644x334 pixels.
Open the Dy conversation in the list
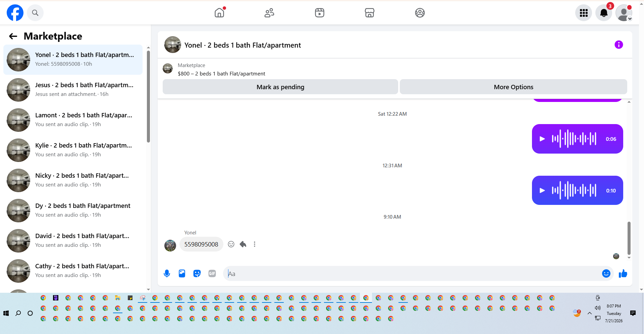(73, 211)
